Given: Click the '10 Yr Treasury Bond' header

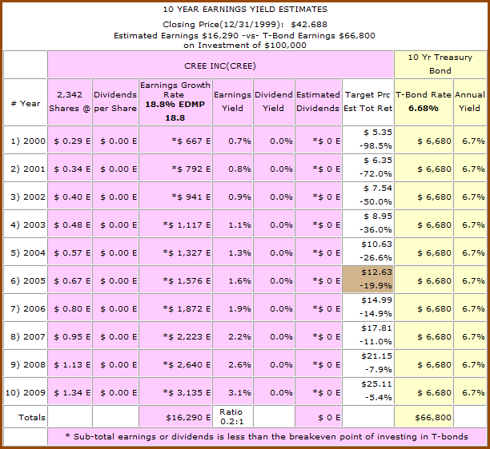Looking at the screenshot, I should click(x=440, y=64).
